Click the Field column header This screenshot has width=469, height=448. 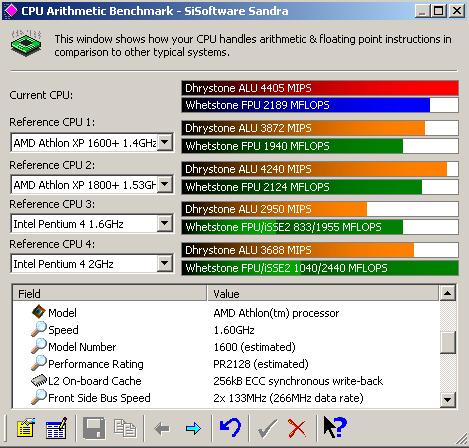(110, 293)
